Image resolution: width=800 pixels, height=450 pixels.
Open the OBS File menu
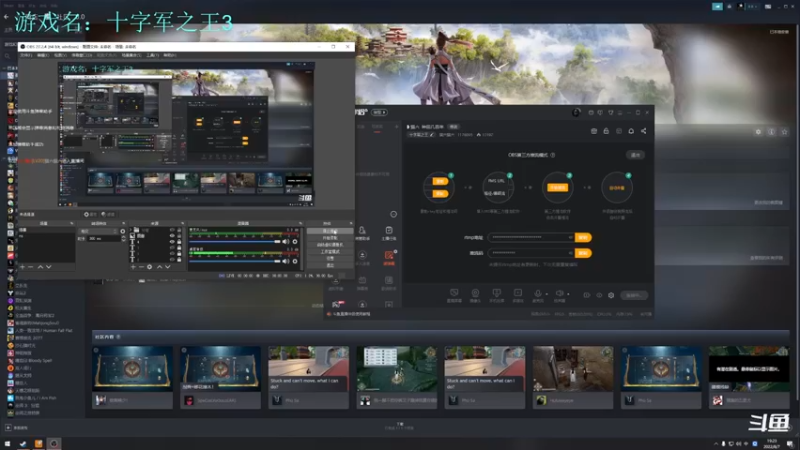(x=26, y=55)
